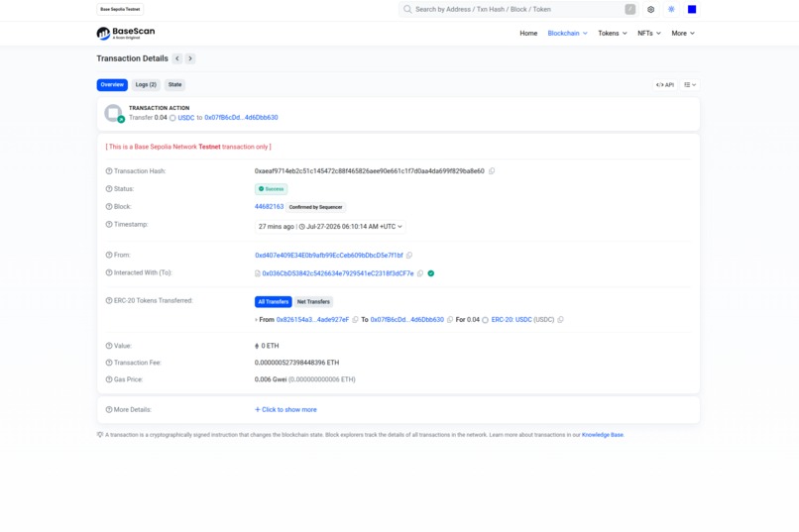This screenshot has width=799, height=532.
Task: Click the 0 ETH value text
Action: (x=270, y=346)
